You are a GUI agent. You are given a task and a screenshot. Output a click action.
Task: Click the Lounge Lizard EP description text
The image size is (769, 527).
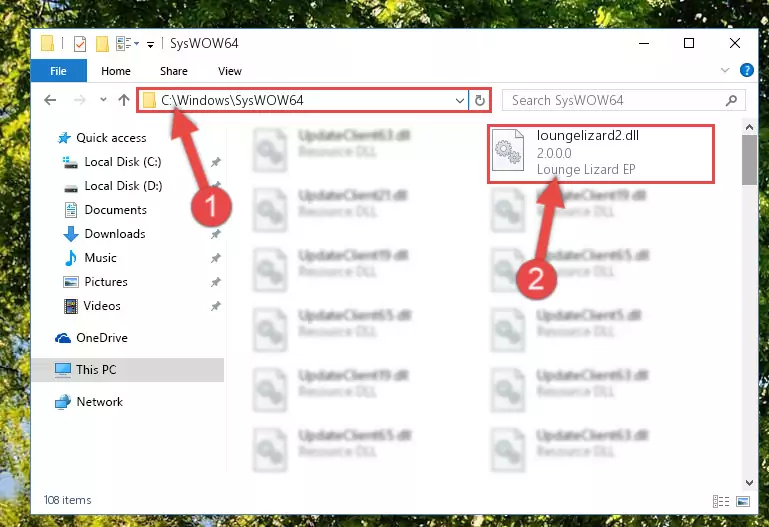click(586, 169)
